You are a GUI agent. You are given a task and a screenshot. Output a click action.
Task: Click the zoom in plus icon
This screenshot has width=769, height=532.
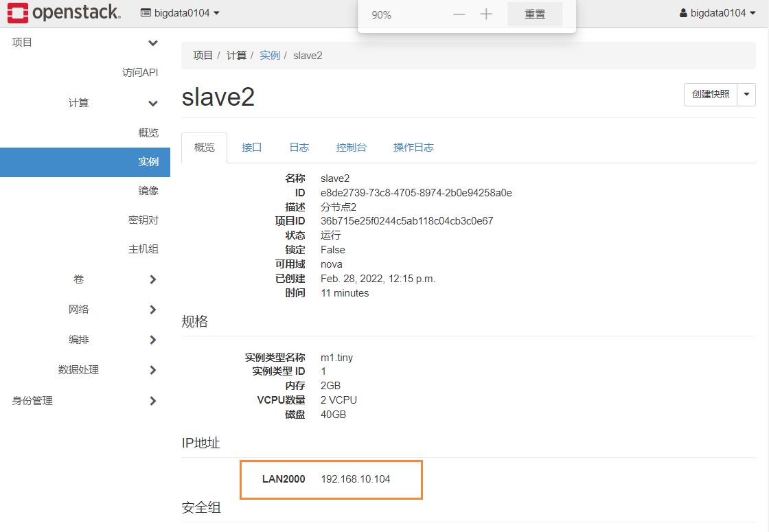[x=486, y=14]
